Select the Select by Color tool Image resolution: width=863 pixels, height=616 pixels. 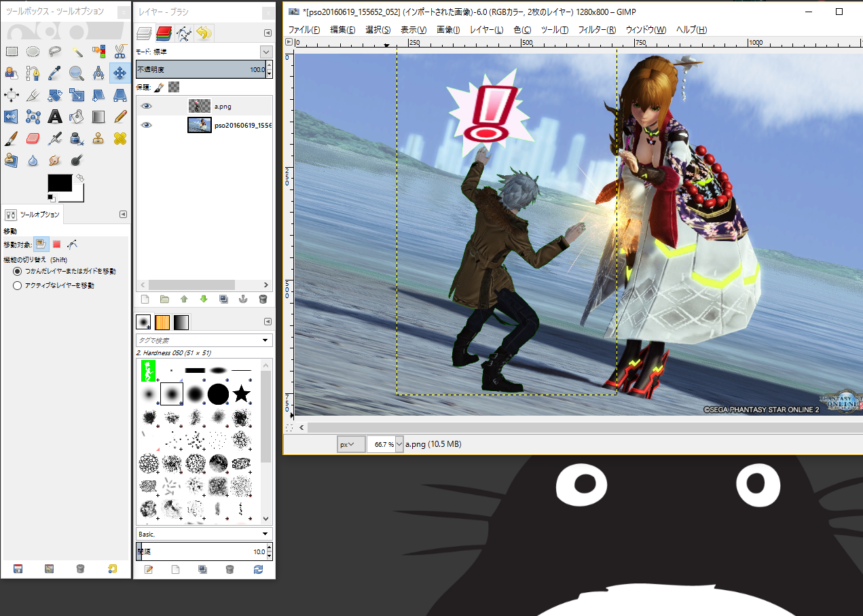[98, 51]
